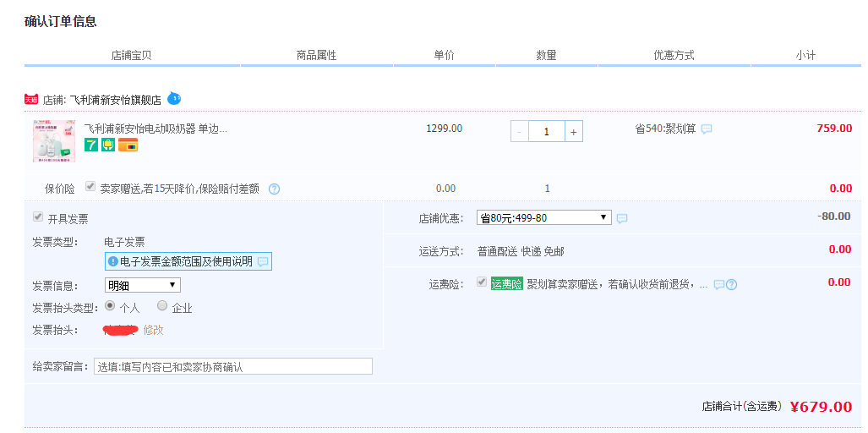Click the 给卖家留言 message input field
The image size is (868, 433).
(x=232, y=366)
